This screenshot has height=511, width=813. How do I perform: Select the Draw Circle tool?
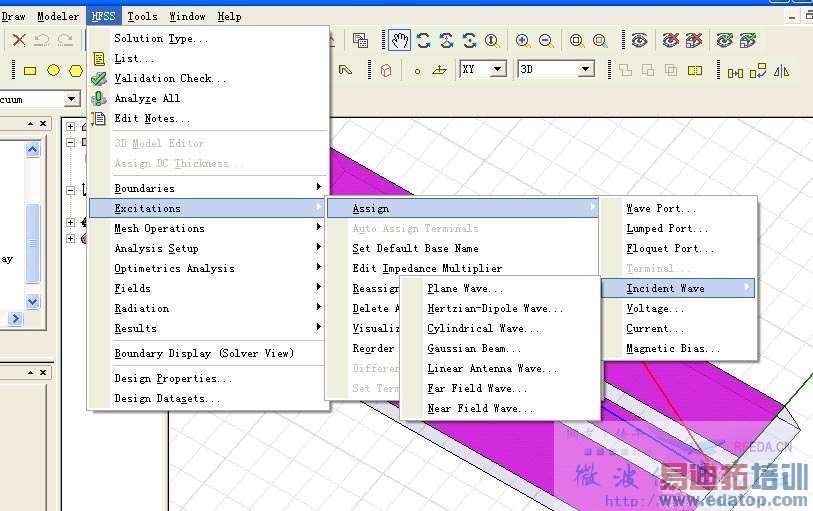tap(53, 70)
